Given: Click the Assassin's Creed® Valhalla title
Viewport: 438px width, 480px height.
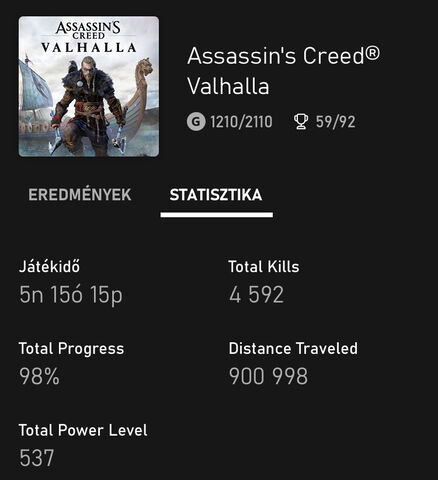Looking at the screenshot, I should click(283, 71).
